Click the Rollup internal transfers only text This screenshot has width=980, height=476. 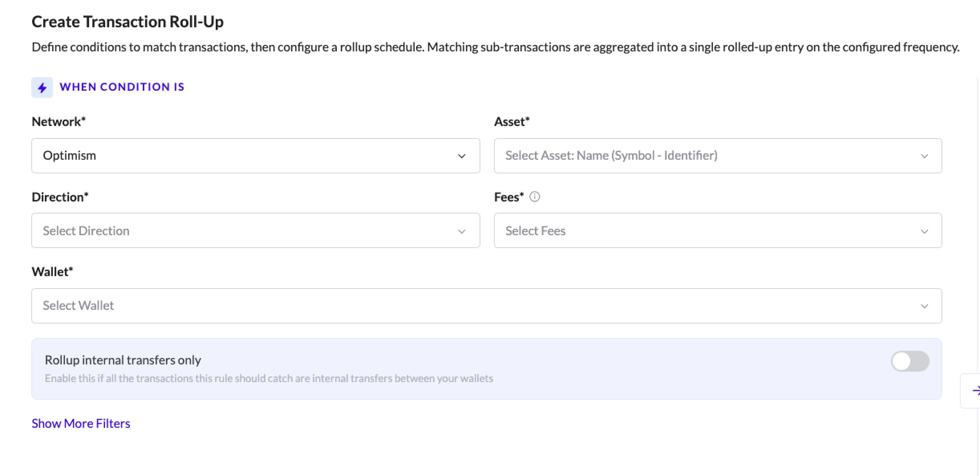123,360
